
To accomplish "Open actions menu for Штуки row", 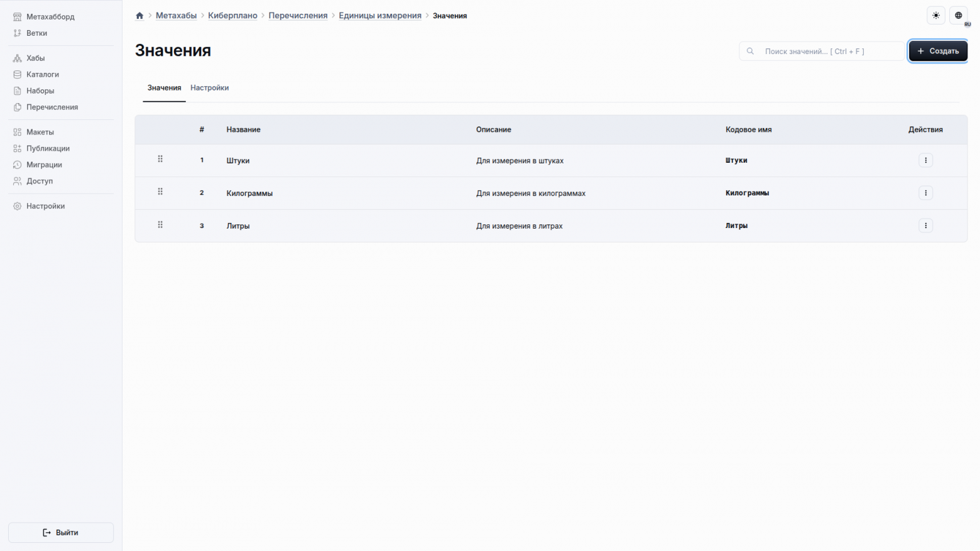I will pyautogui.click(x=925, y=160).
